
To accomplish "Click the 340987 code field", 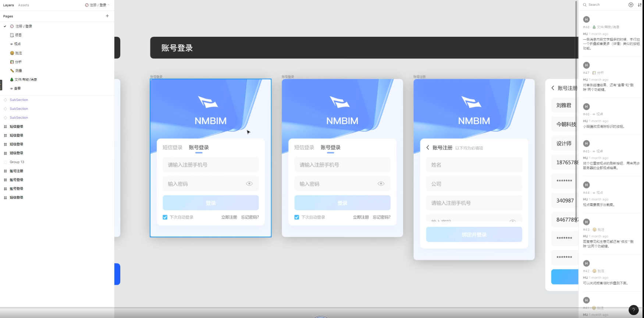I will (x=565, y=201).
